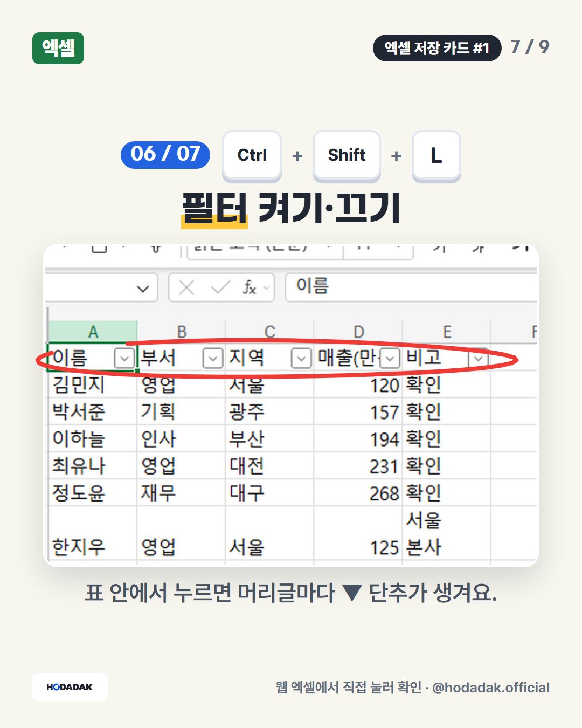The image size is (582, 728).
Task: Select 확인 cell in 정도윤 row
Action: click(447, 492)
